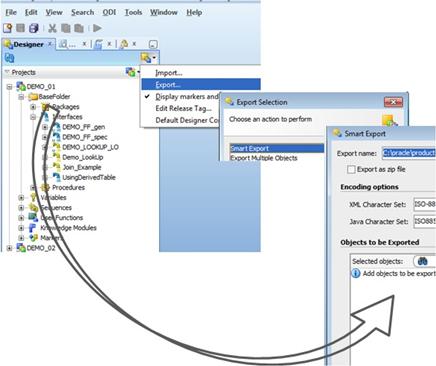The height and width of the screenshot is (366, 436).
Task: Click the Refresh icon below Designer tab
Action: click(x=9, y=58)
